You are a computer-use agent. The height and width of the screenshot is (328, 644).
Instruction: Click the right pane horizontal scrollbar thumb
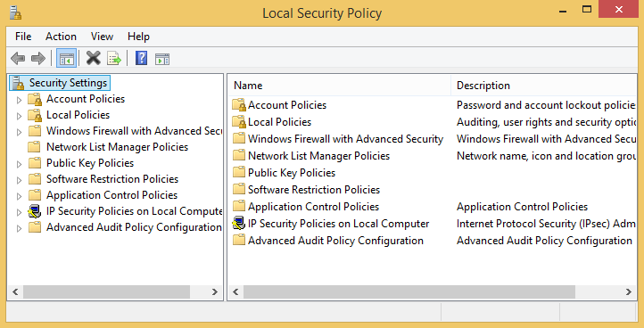click(x=409, y=291)
